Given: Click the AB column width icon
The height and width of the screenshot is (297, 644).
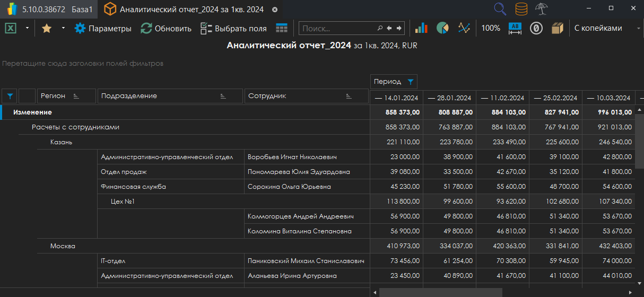Looking at the screenshot, I should pyautogui.click(x=515, y=29).
